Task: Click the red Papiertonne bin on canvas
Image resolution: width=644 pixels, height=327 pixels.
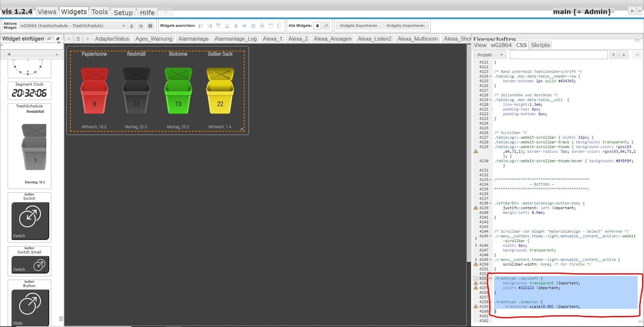Action: (x=94, y=91)
